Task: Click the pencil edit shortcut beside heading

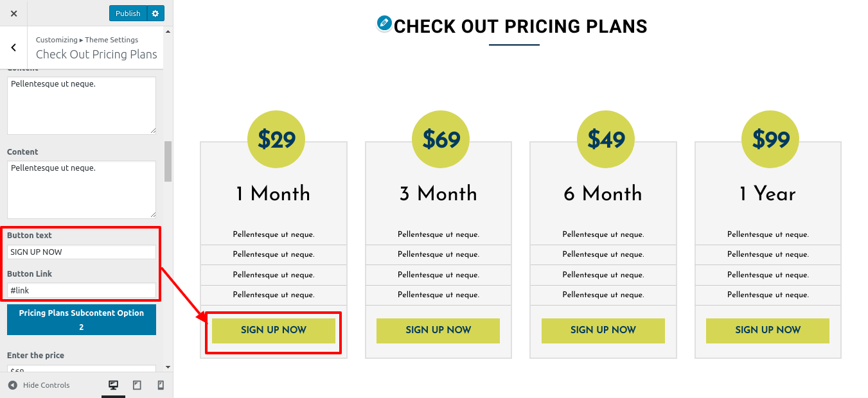Action: click(384, 24)
